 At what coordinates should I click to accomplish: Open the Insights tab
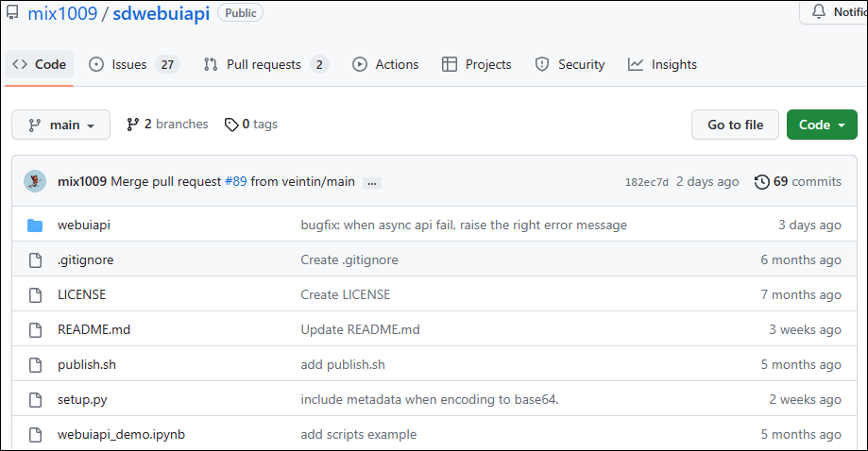coord(662,65)
